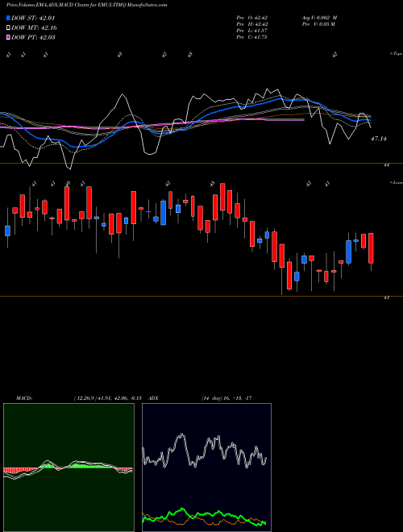Click the 'Pre L: 41.57' value
Viewport: 403px width, 532px height.
coord(251,31)
